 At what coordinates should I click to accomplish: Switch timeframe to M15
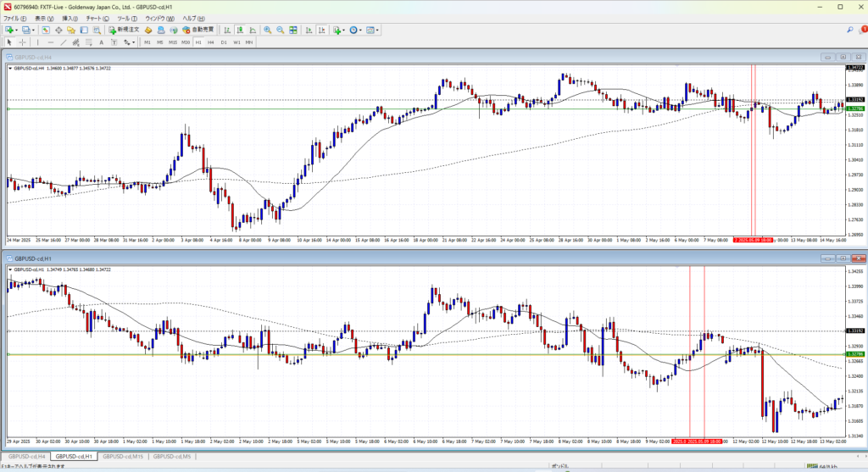[x=172, y=42]
